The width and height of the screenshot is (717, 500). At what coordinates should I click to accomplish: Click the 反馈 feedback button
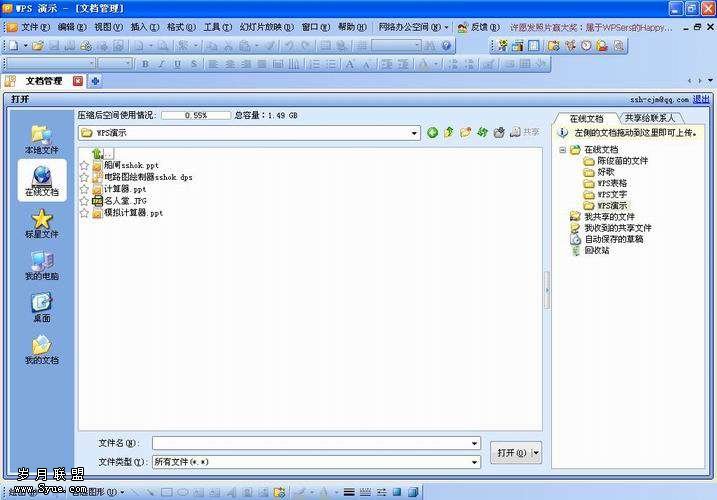(479, 27)
